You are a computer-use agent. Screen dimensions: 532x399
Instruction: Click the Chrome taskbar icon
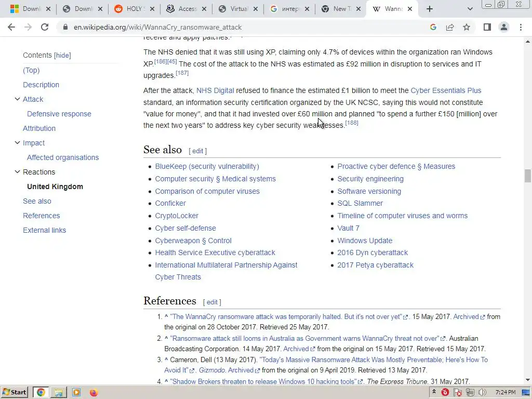point(41,392)
